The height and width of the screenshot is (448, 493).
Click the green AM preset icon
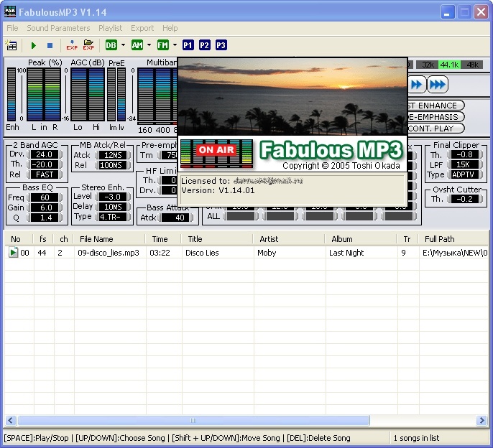(x=137, y=45)
